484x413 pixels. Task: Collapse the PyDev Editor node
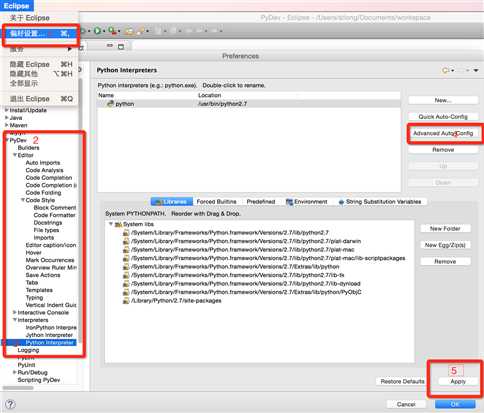(15, 155)
